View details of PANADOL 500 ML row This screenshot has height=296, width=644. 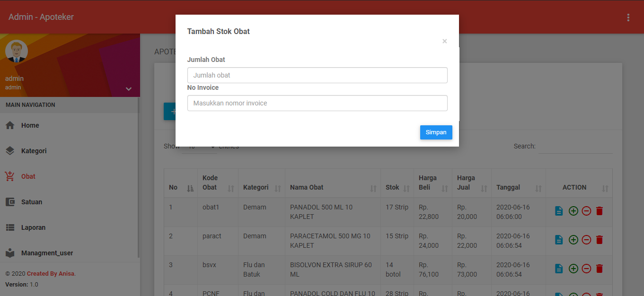559,211
